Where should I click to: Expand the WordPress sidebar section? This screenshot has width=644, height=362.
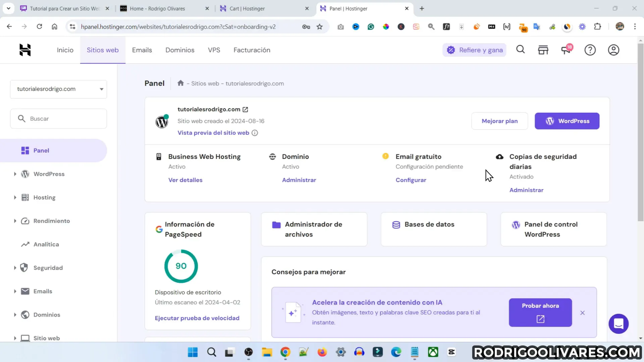(49, 174)
